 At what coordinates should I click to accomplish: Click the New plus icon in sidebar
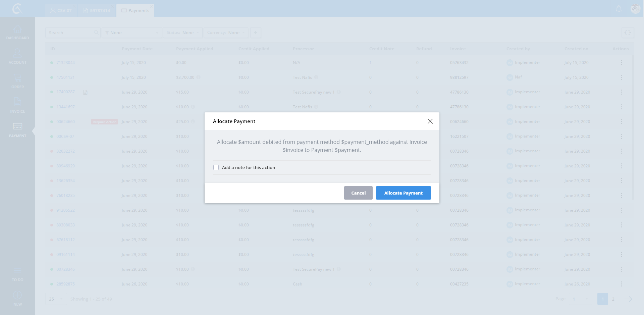tap(17, 296)
